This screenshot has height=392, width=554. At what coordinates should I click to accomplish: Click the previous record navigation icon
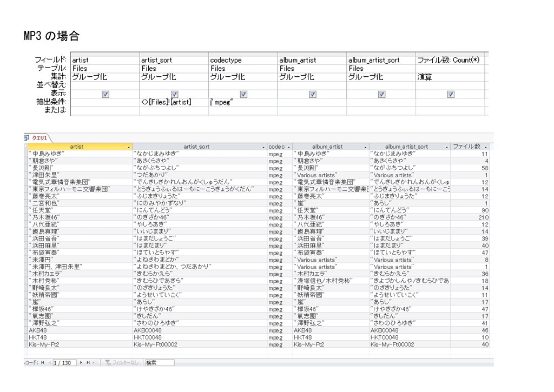[49, 362]
